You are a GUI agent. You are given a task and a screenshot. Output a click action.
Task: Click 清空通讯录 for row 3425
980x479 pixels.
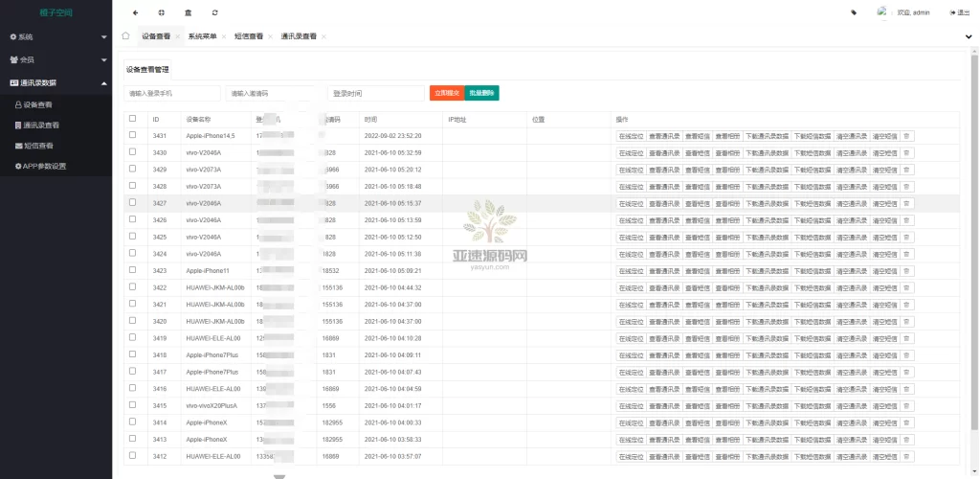point(851,237)
